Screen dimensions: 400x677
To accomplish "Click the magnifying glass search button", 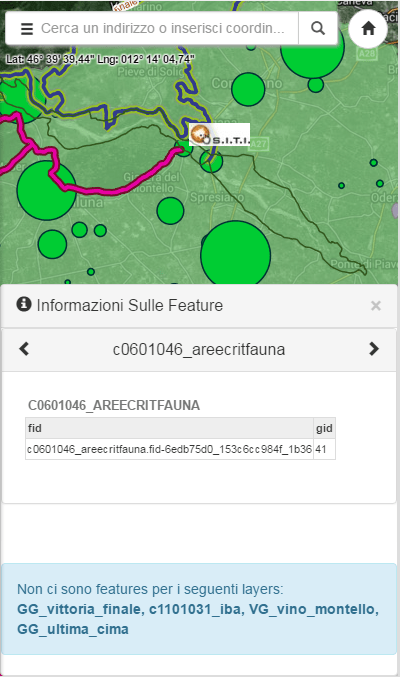I will pos(318,28).
